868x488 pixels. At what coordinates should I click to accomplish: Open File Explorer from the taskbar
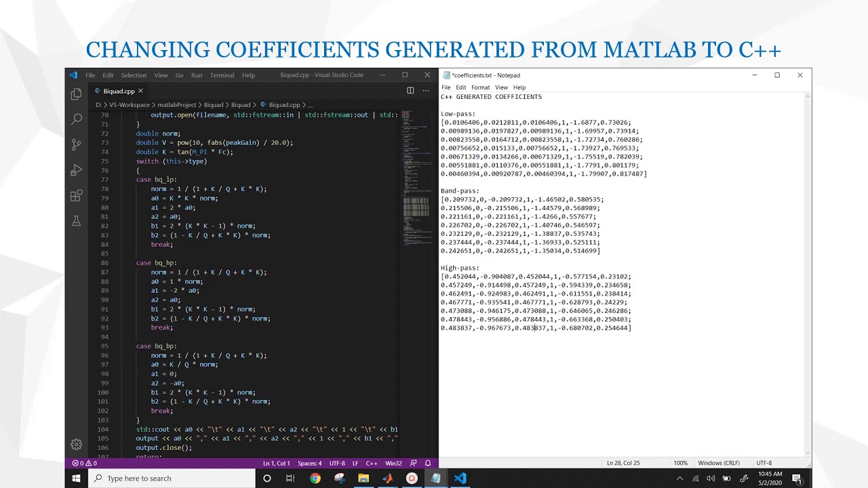point(363,478)
